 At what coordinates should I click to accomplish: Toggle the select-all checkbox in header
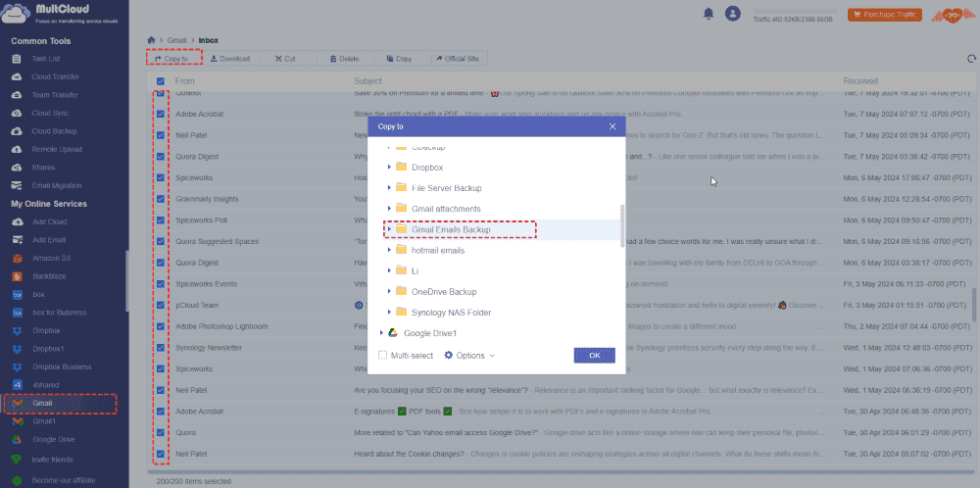coord(161,81)
